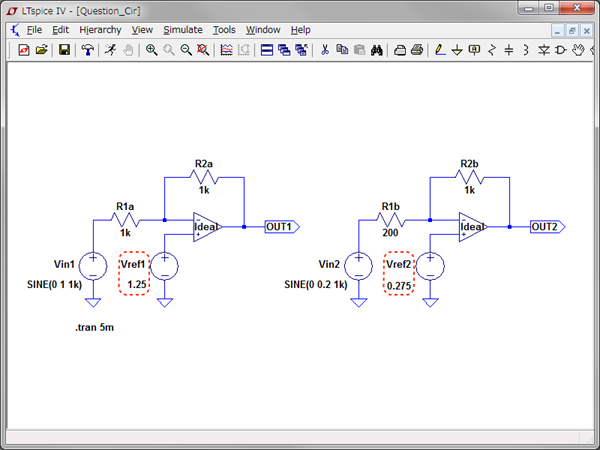Image resolution: width=600 pixels, height=450 pixels.
Task: Open the Tools menu
Action: pos(224,30)
